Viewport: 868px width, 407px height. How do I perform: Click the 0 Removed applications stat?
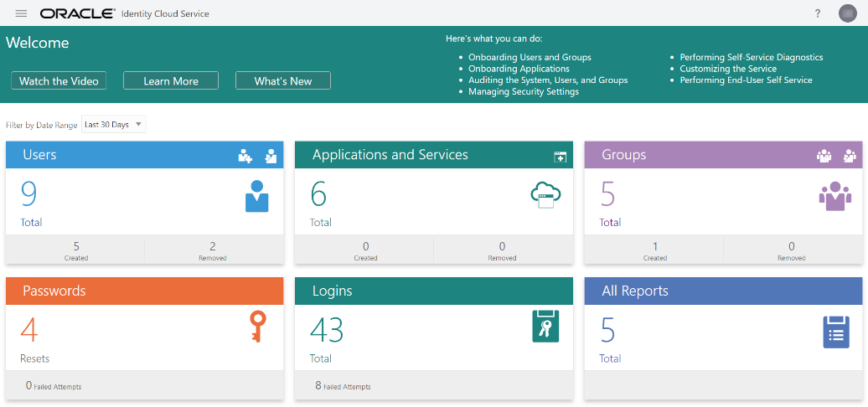[x=502, y=250]
